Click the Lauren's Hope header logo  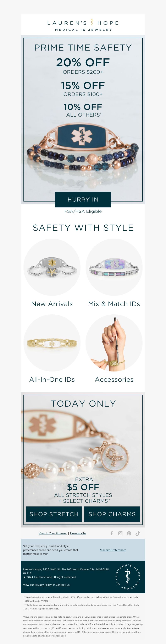(x=83, y=25)
